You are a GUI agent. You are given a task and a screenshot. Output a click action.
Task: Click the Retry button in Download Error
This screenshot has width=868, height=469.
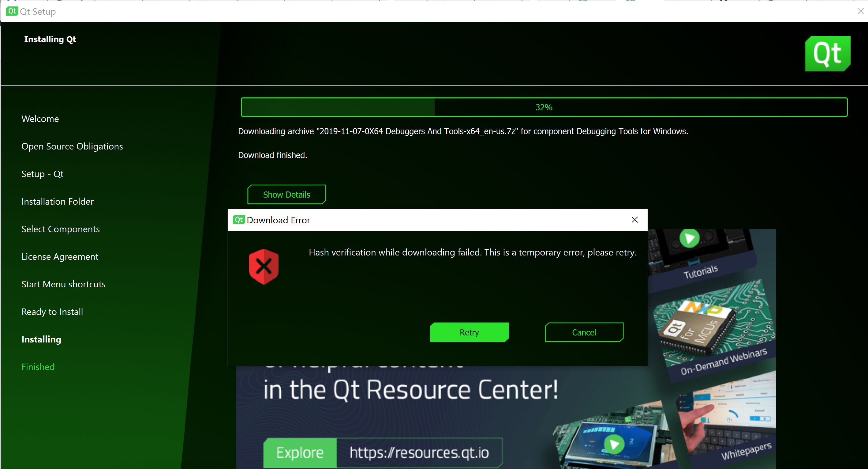tap(469, 332)
